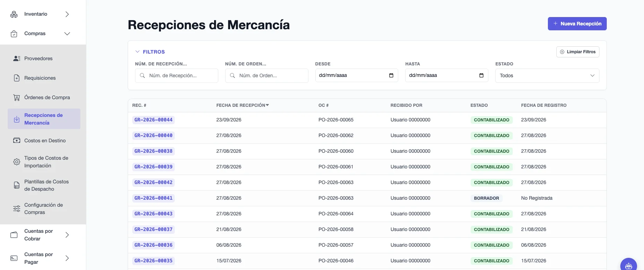Screen dimensions: 644x270
Task: Click the Cuentas por Pagar card icon
Action: pyautogui.click(x=14, y=258)
